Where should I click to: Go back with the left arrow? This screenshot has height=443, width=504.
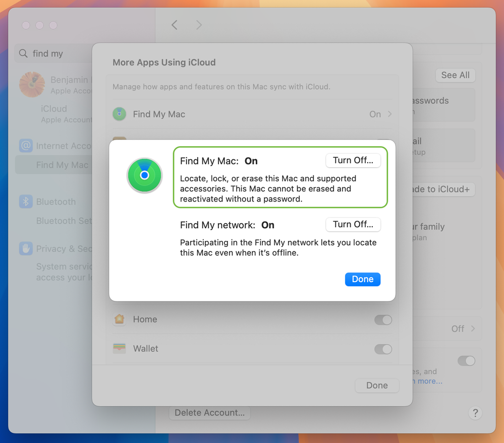(175, 25)
